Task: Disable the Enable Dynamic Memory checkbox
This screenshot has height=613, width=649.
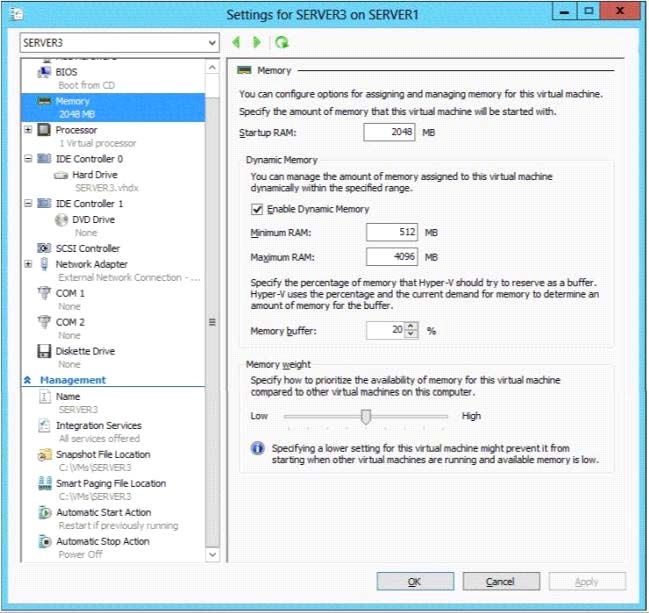Action: [258, 209]
